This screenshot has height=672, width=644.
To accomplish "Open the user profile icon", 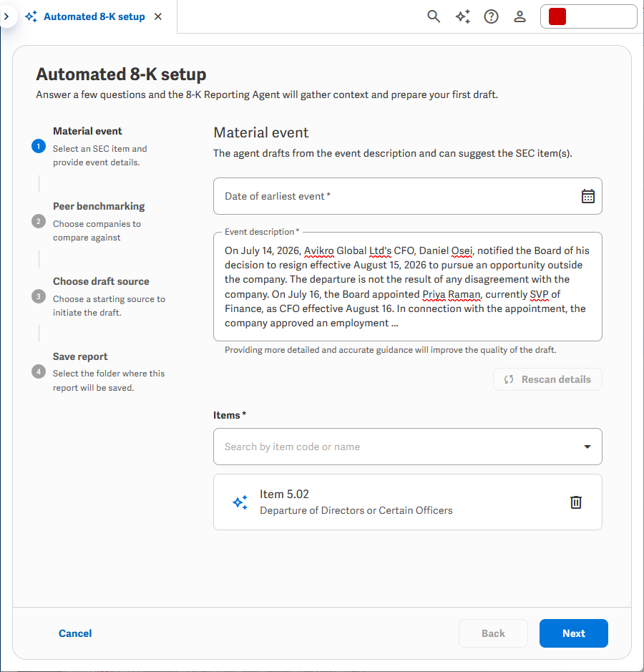I will pyautogui.click(x=519, y=16).
